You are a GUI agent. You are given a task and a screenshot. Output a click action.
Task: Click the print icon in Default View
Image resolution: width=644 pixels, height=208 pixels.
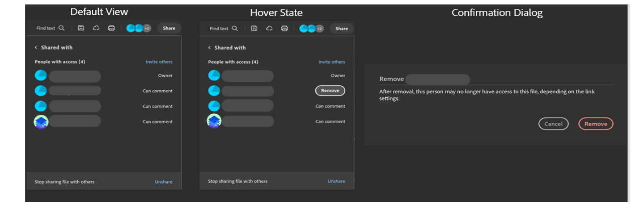(x=111, y=28)
